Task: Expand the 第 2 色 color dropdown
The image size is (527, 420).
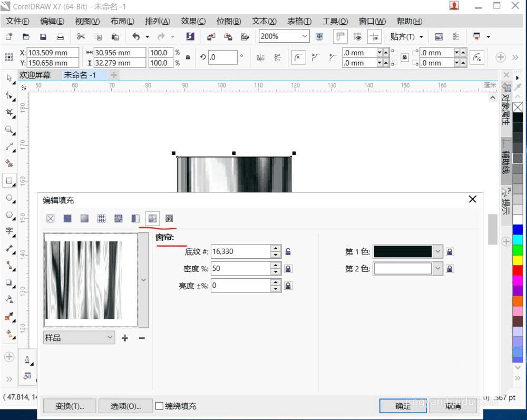Action: [x=437, y=269]
